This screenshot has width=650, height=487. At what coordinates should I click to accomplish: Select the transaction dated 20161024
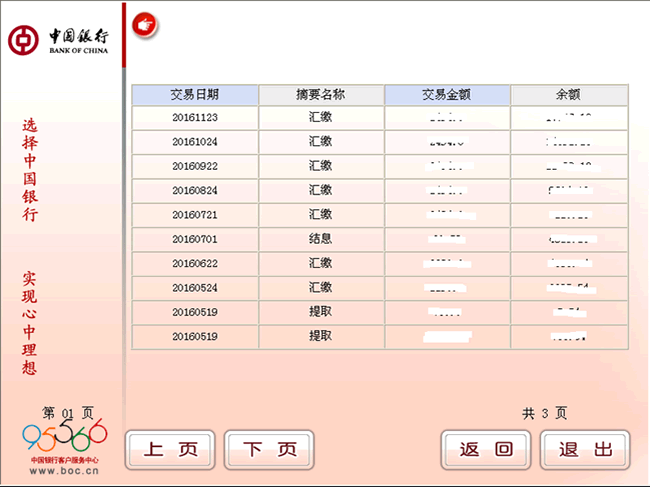195,142
